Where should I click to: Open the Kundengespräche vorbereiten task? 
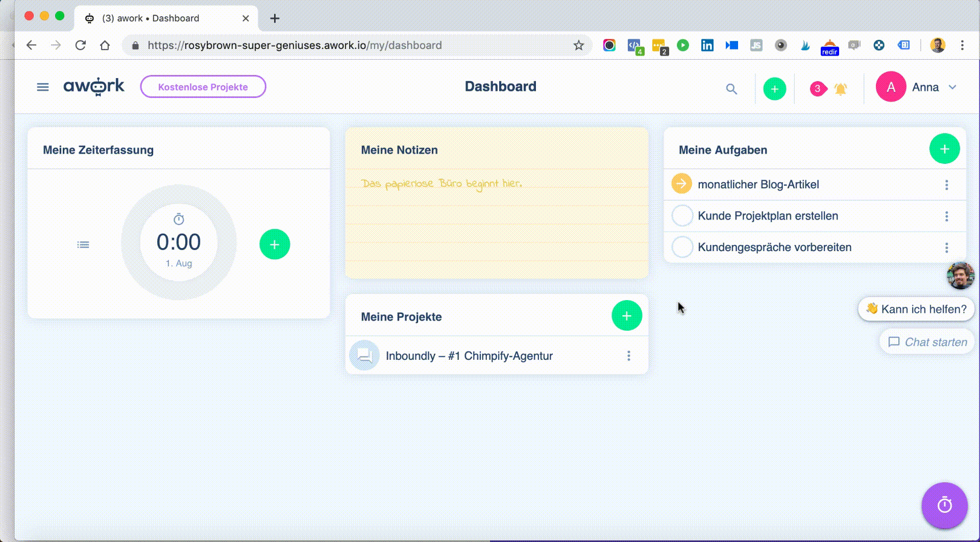point(774,248)
